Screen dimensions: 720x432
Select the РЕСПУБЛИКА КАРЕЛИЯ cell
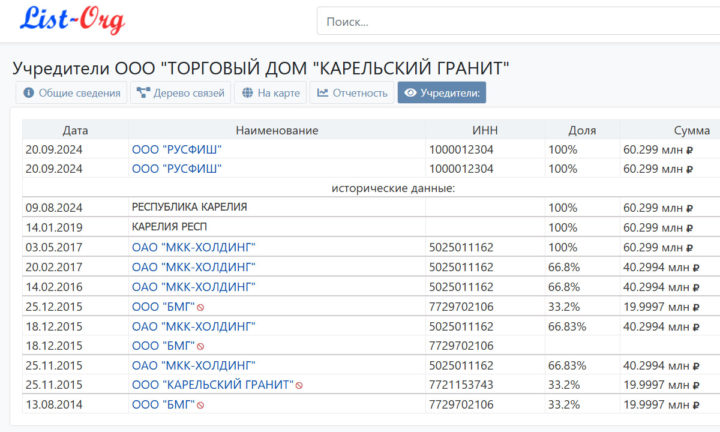tap(277, 207)
